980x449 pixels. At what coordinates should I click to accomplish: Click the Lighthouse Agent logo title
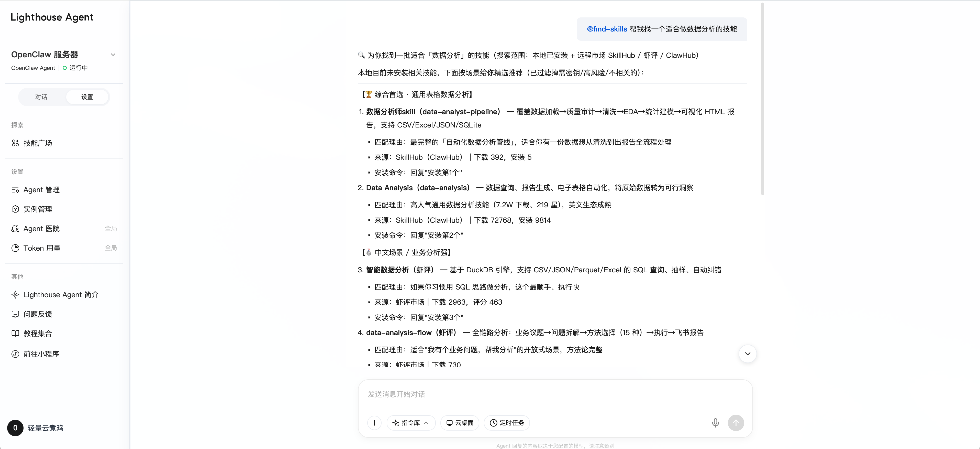pyautogui.click(x=52, y=17)
